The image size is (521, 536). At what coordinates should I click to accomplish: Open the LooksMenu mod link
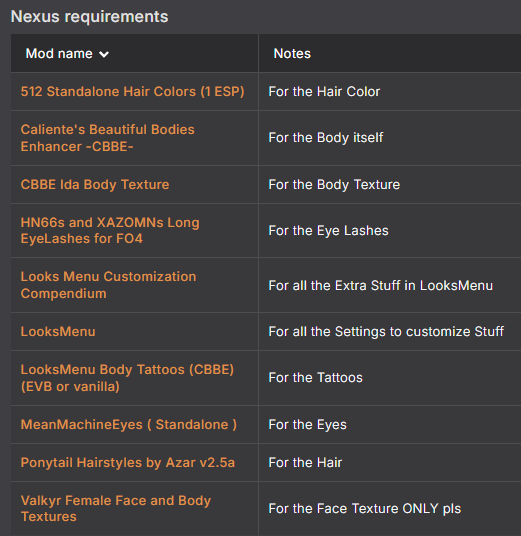[58, 332]
